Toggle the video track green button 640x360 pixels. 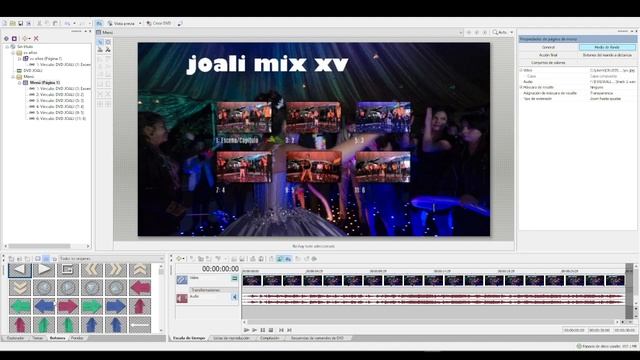tap(235, 278)
